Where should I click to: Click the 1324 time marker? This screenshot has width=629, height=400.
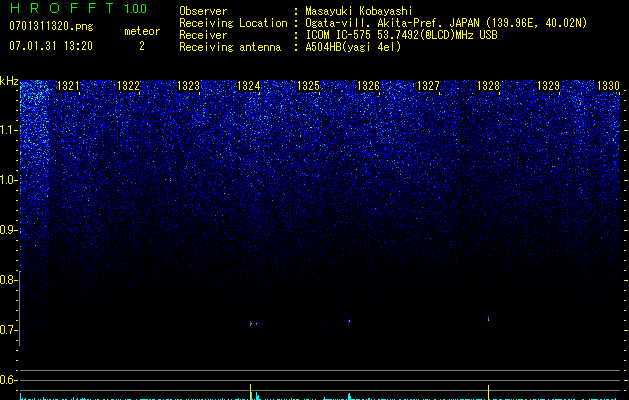point(248,86)
